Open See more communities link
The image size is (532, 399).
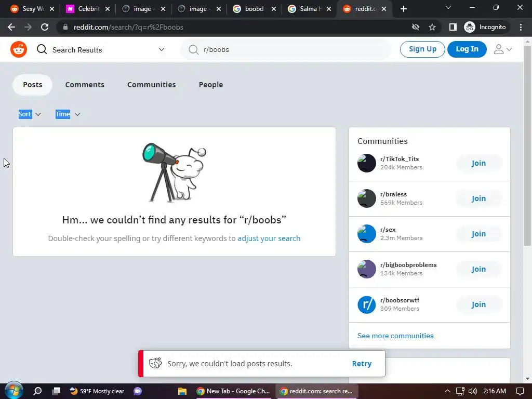(395, 336)
